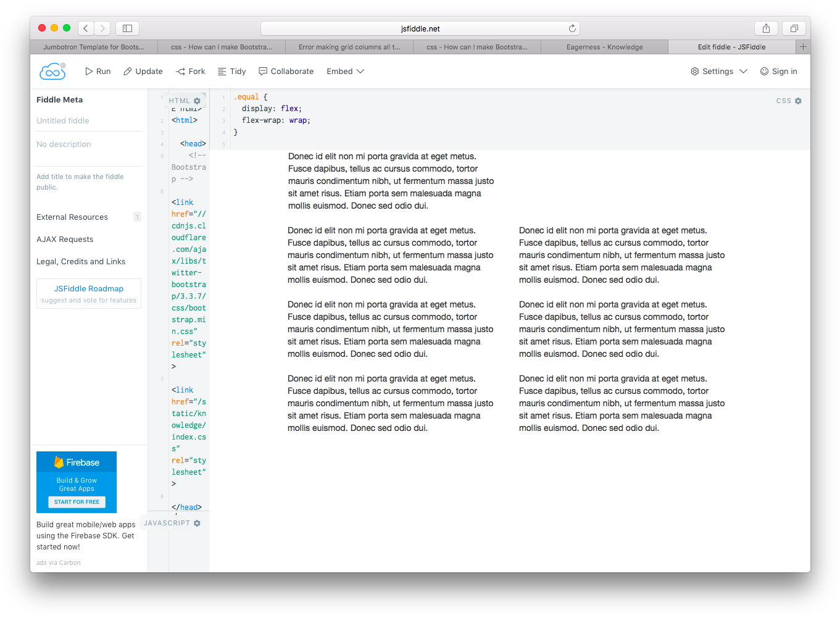Switch to the Eagerness - Knowledge tab
840x618 pixels.
(604, 47)
